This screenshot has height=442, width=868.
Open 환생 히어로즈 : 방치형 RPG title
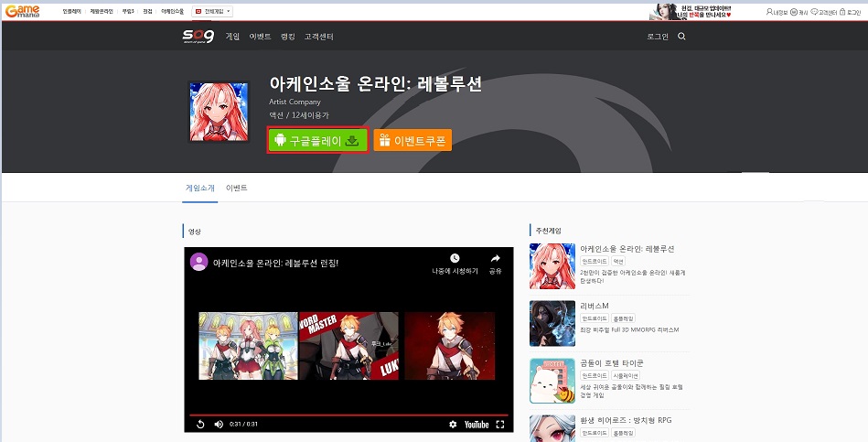point(627,420)
